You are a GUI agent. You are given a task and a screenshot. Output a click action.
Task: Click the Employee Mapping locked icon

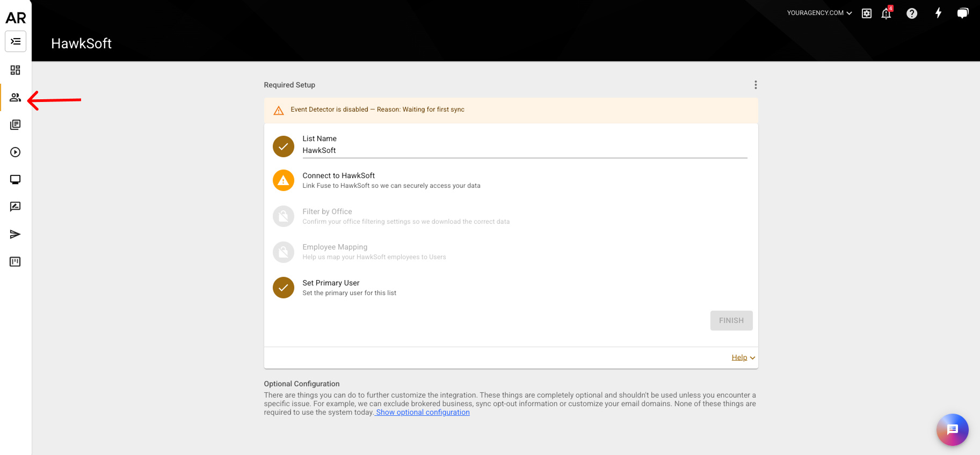[x=284, y=252]
